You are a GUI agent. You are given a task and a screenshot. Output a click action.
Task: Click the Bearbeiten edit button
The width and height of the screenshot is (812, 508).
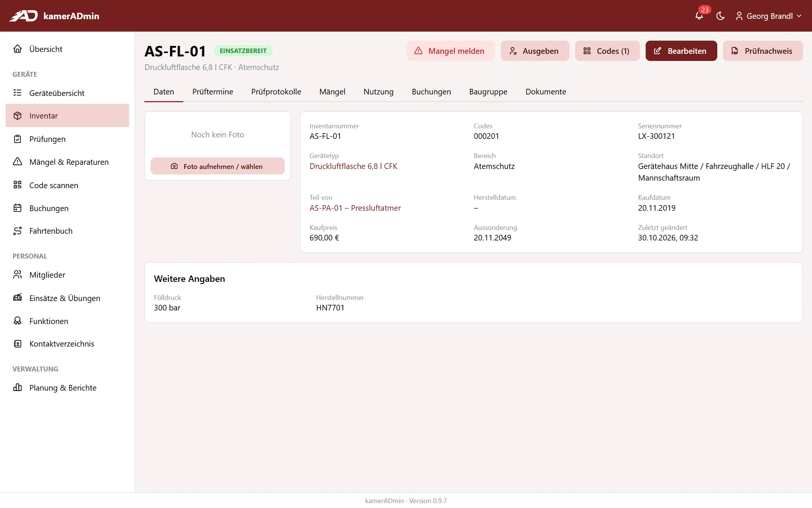click(x=681, y=51)
